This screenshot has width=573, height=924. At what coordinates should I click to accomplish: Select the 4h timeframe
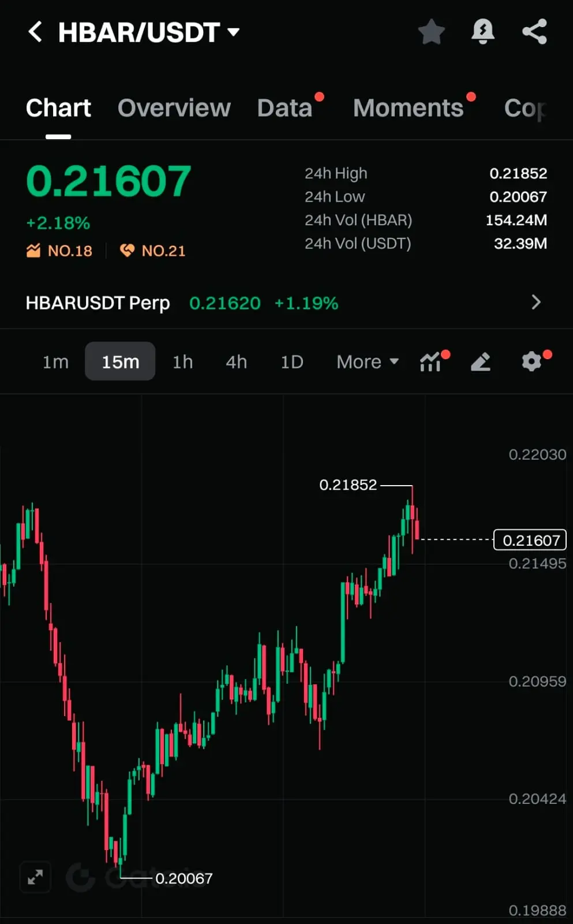coord(237,362)
